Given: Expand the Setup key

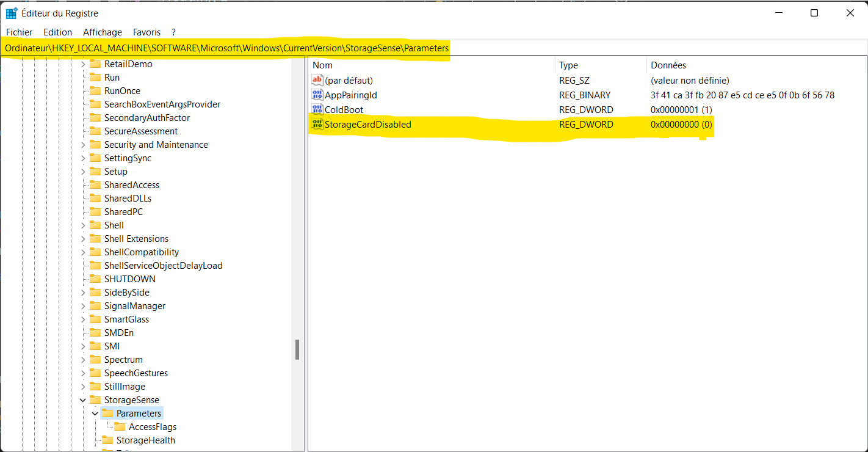Looking at the screenshot, I should coord(83,172).
